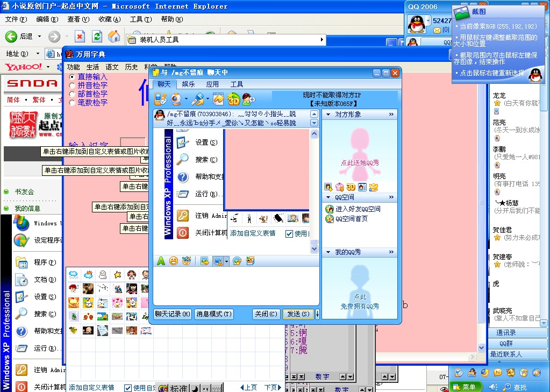The height and width of the screenshot is (392, 550).
Task: Select the 部首检字 radio button
Action: [x=72, y=94]
